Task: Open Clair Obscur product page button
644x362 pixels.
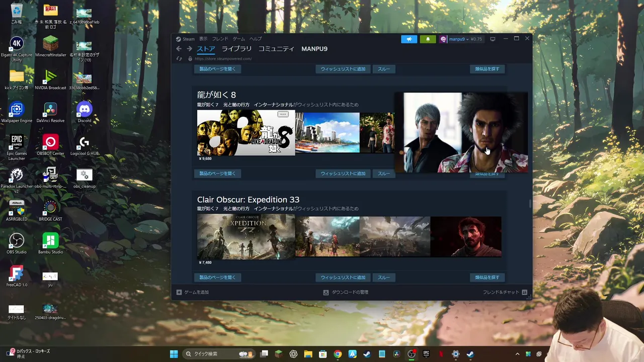Action: coord(217,278)
